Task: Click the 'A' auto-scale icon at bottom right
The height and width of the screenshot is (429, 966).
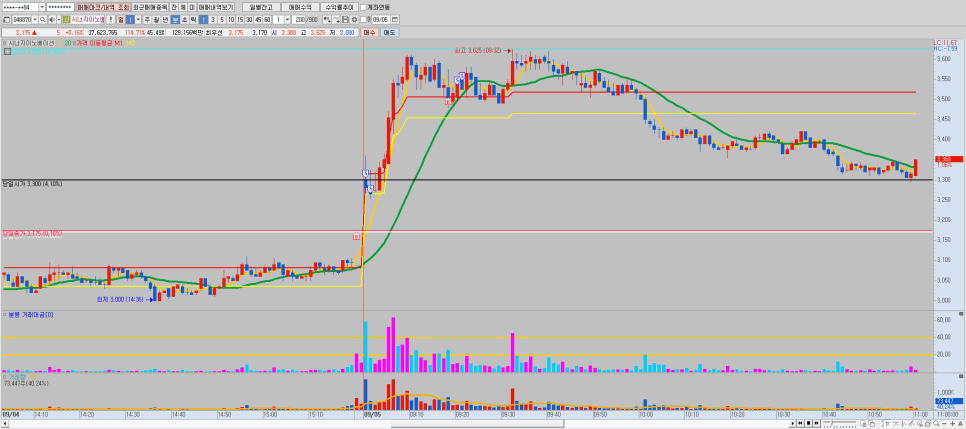Action: 960,423
